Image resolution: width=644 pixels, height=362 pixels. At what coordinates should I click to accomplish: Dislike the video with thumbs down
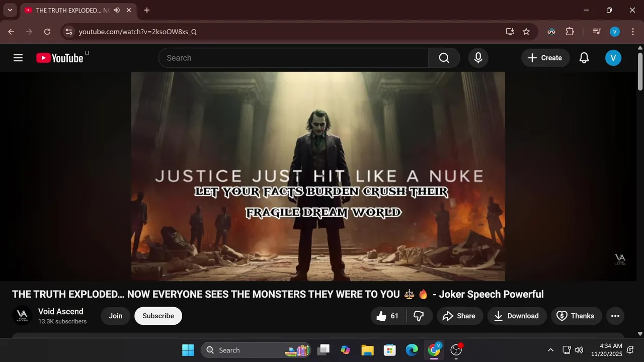click(x=419, y=316)
